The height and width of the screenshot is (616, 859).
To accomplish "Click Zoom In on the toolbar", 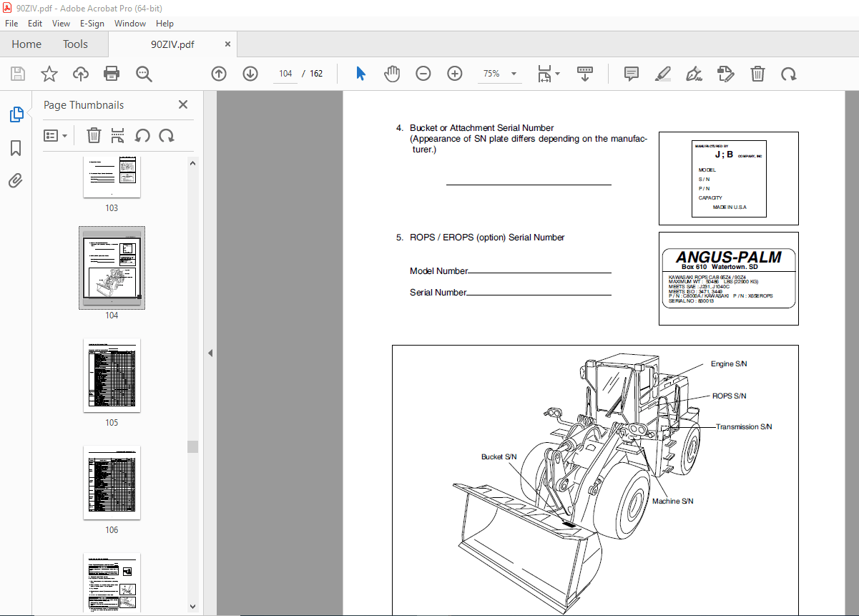I will click(454, 73).
